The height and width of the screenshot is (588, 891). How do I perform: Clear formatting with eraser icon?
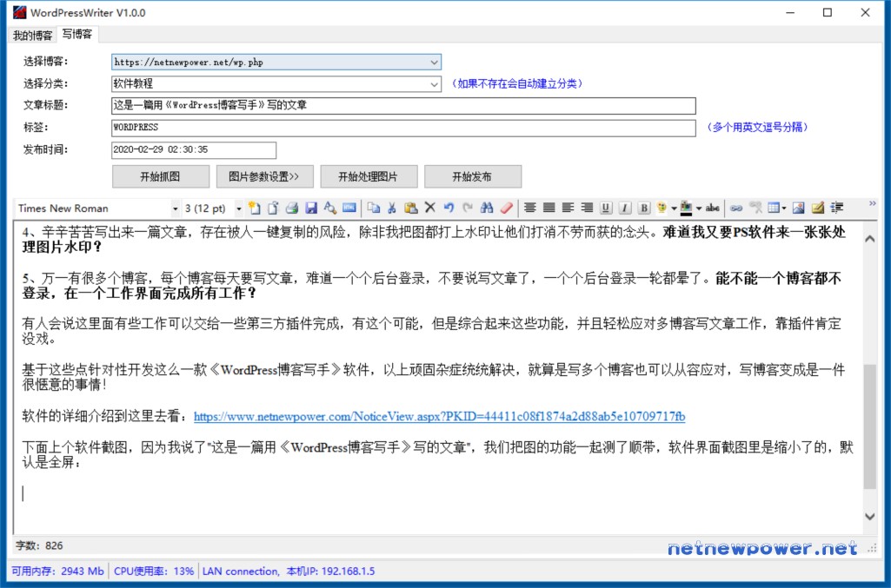point(506,208)
